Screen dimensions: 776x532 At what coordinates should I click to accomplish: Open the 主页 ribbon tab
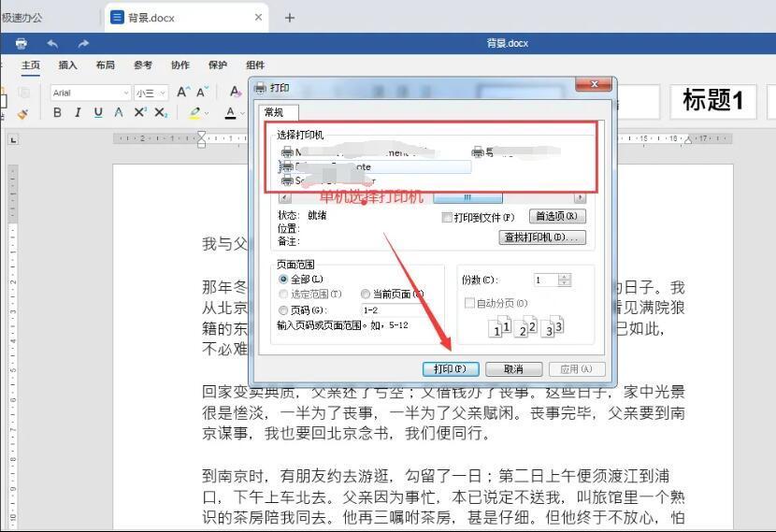(x=31, y=65)
